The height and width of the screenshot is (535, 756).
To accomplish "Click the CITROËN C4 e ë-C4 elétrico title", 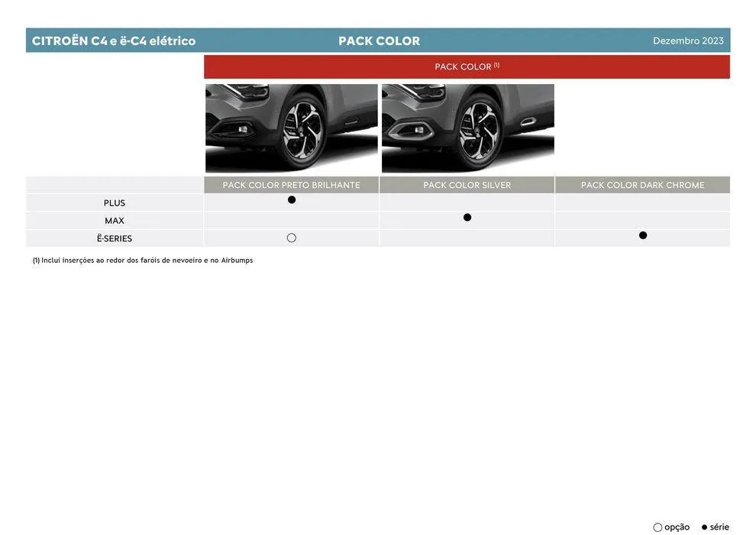I will (x=113, y=39).
